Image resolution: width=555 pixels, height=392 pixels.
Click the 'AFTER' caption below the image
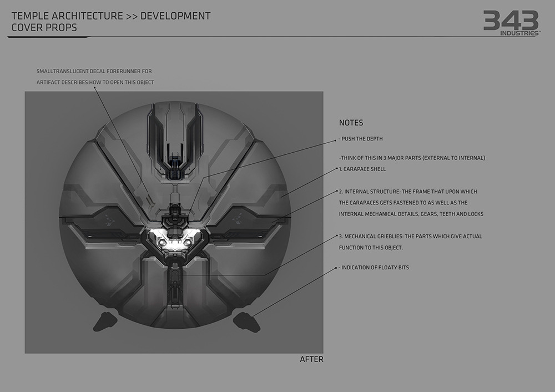click(311, 359)
